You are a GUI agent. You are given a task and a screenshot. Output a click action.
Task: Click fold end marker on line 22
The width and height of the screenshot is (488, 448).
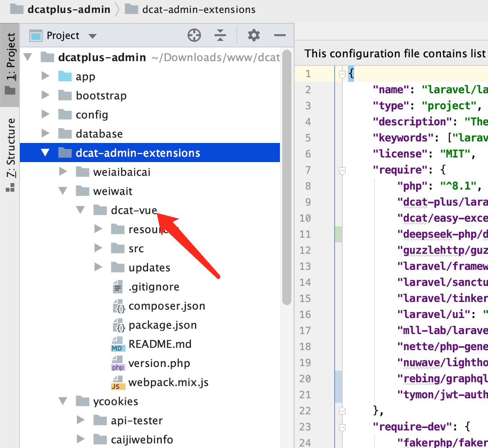tap(342, 411)
